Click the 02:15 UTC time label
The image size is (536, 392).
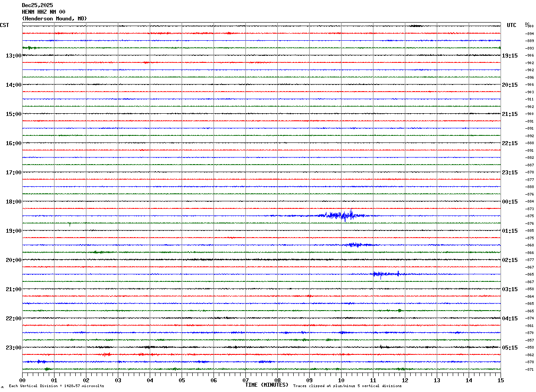(509, 260)
